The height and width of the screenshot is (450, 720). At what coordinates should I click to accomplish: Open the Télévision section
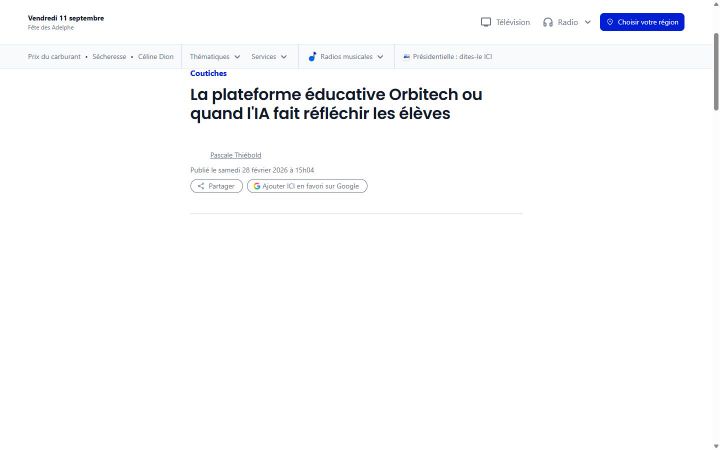pos(505,22)
